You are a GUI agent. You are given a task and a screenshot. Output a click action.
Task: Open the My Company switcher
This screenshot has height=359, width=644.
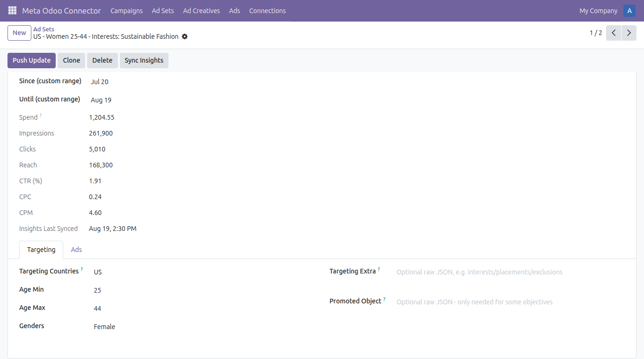(598, 11)
